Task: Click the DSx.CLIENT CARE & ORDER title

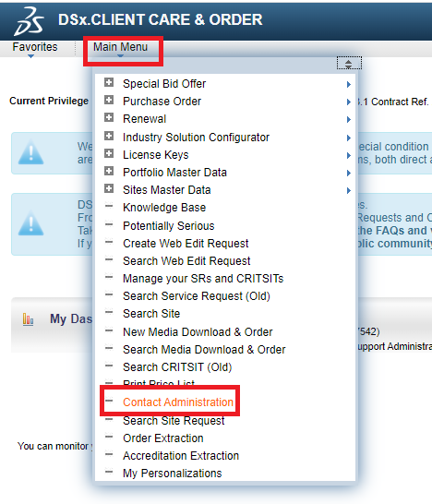Action: [161, 20]
